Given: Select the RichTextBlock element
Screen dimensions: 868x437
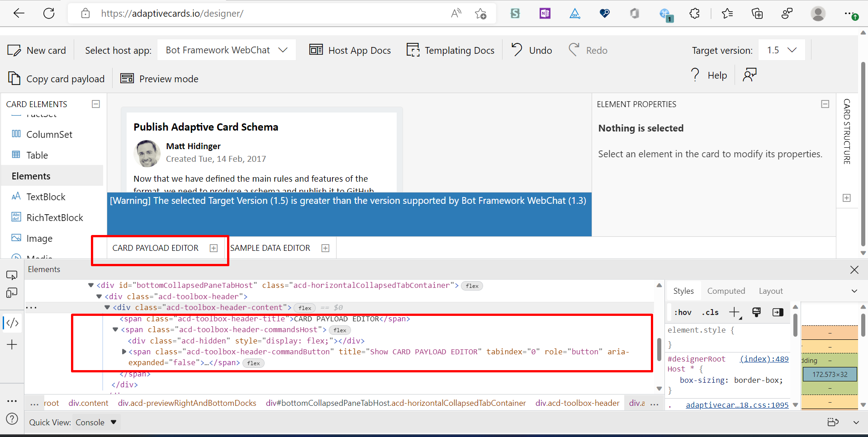Looking at the screenshot, I should 47,217.
